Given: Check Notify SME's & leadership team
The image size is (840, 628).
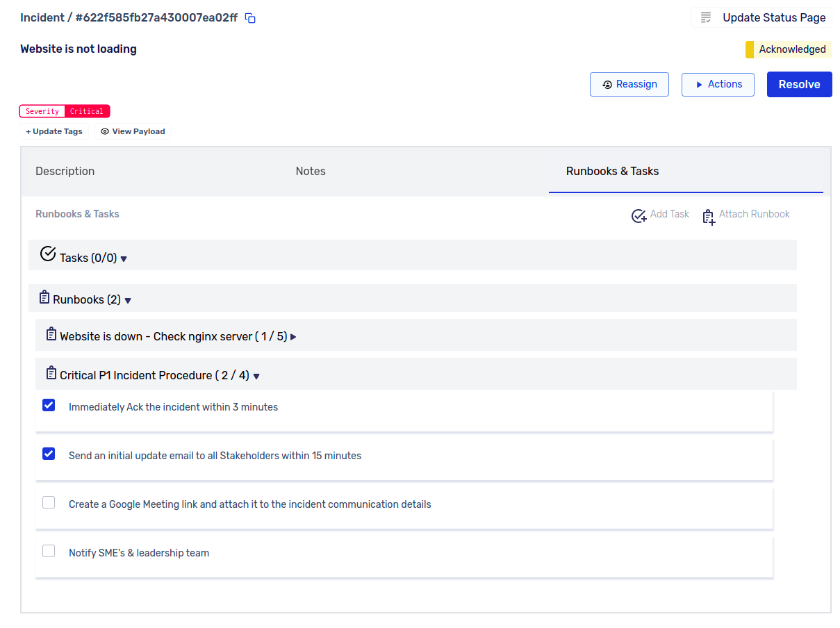Looking at the screenshot, I should 49,551.
